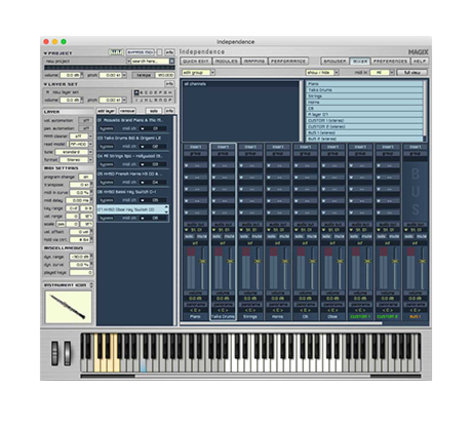
Task: Click the search here input field
Action: [150, 61]
